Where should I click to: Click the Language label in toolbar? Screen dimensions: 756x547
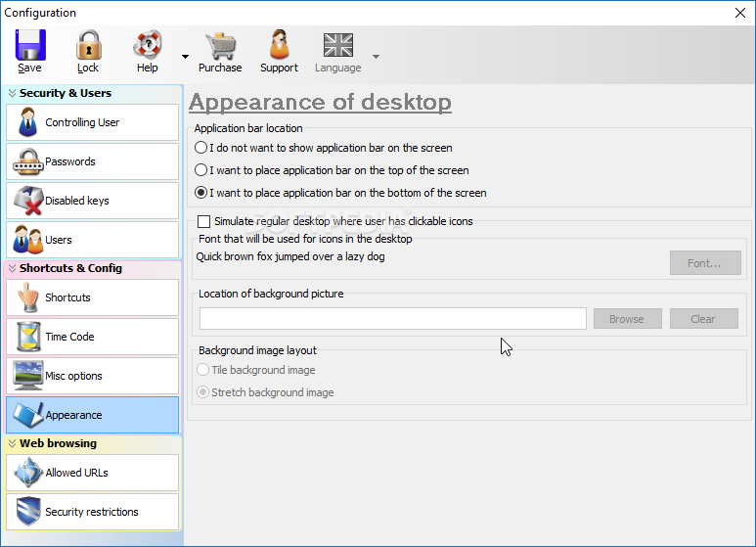[x=338, y=68]
